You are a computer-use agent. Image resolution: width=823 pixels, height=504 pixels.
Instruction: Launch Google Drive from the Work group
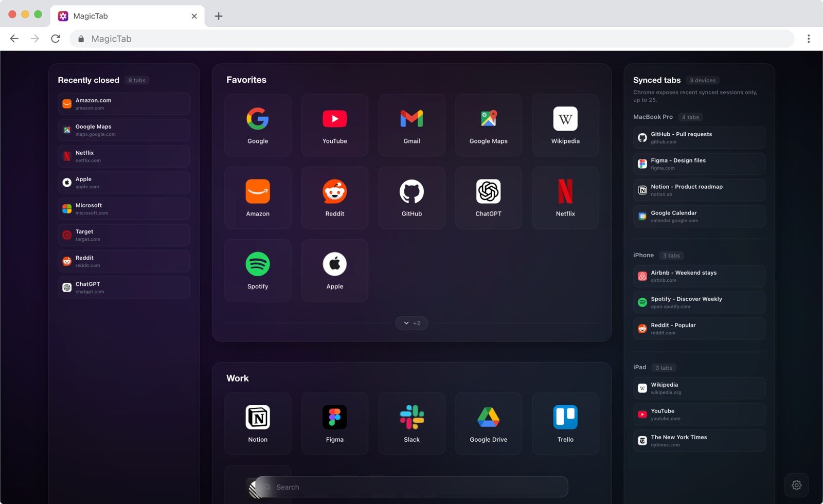pyautogui.click(x=489, y=424)
